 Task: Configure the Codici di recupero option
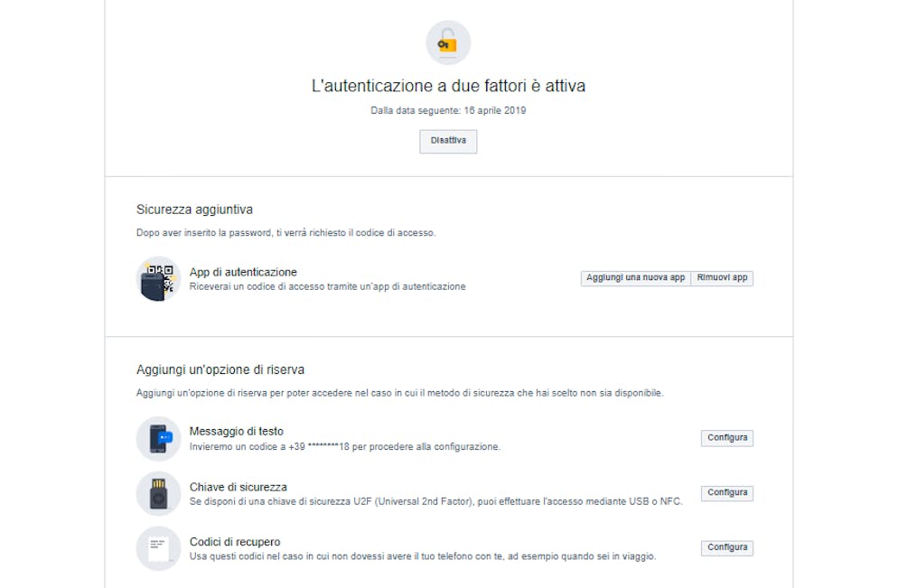point(726,547)
